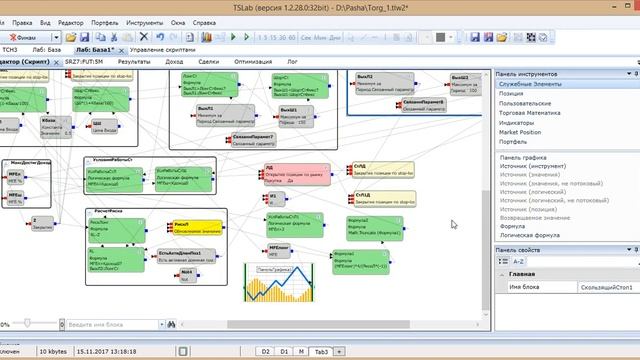Select the Tab3 bottom tab
Viewport: 640px width, 360px height.
pos(321,351)
